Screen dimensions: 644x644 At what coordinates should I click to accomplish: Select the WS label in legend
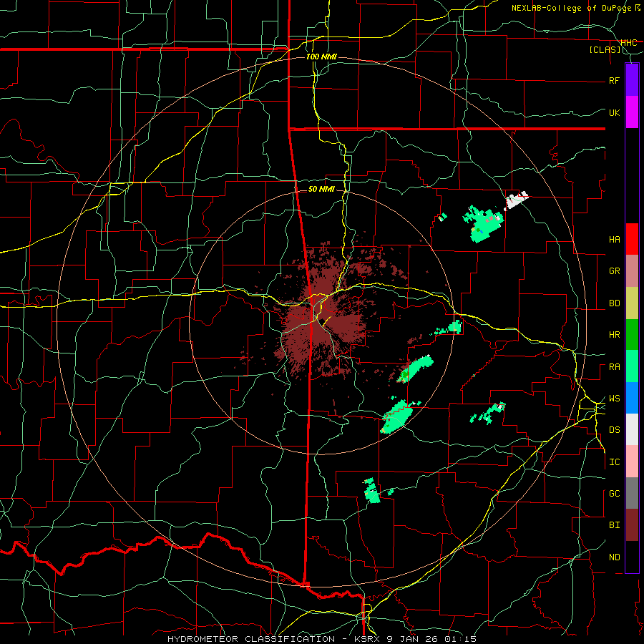[614, 399]
